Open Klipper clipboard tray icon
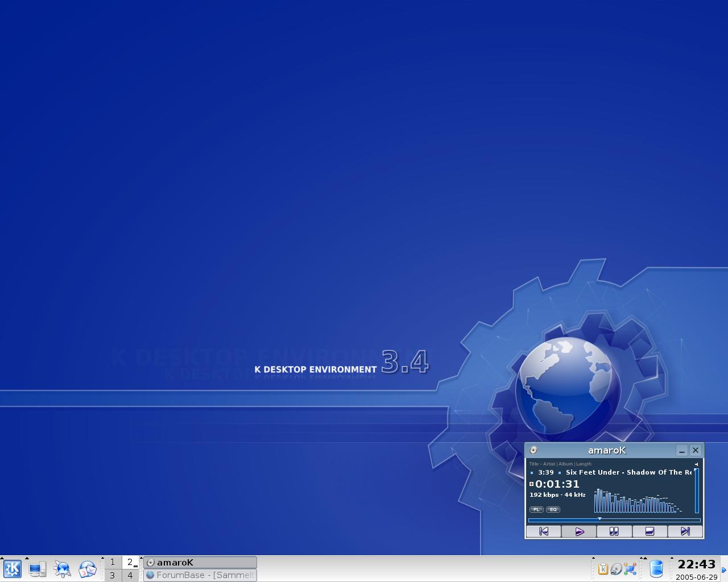This screenshot has height=582, width=728. [603, 569]
